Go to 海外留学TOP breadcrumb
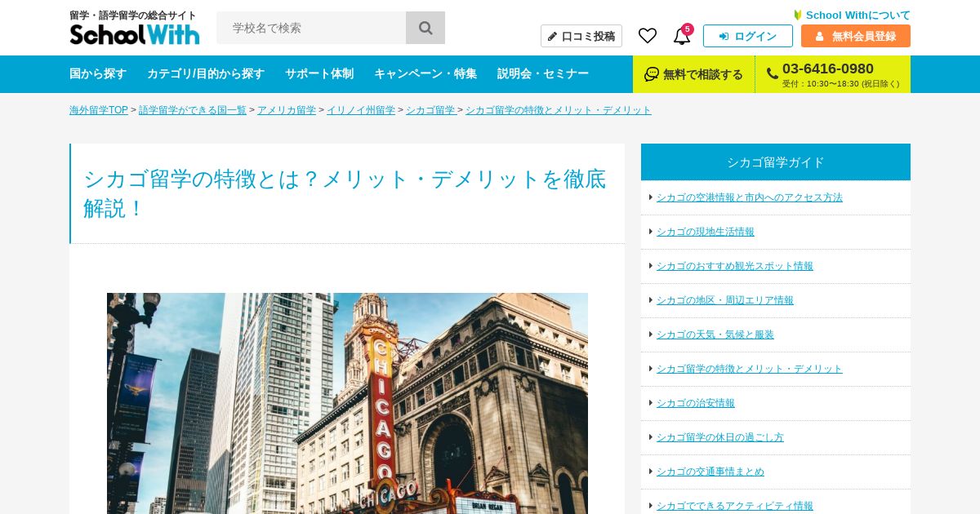 tap(99, 110)
